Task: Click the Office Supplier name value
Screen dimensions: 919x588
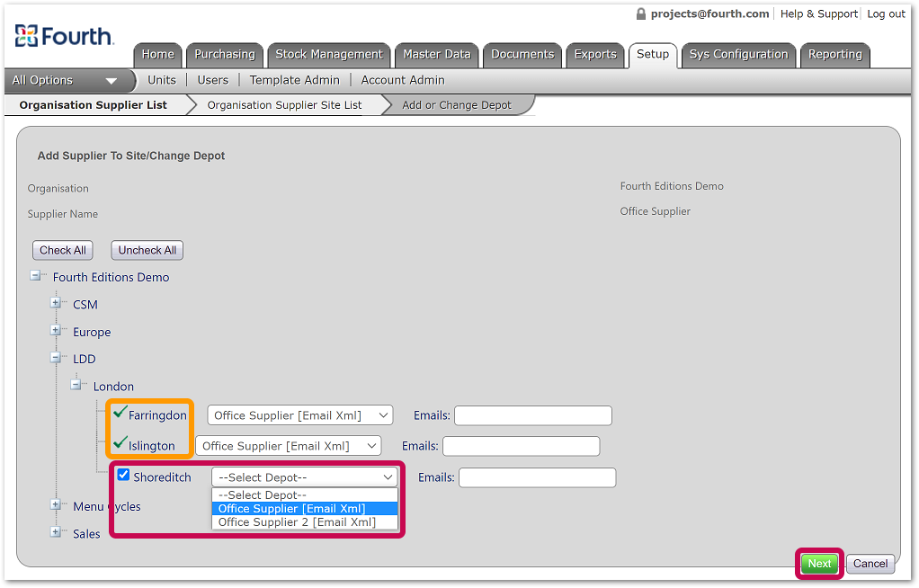Action: [x=656, y=211]
